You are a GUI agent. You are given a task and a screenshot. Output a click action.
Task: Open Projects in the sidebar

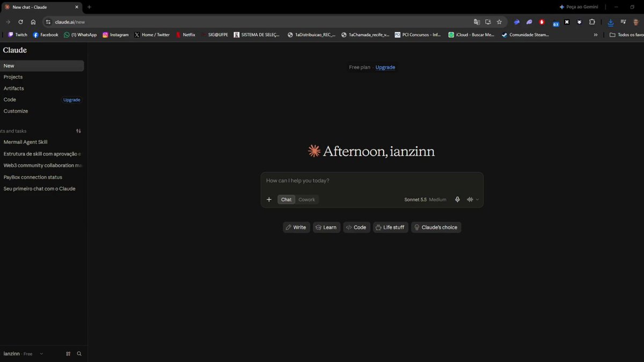(42, 77)
